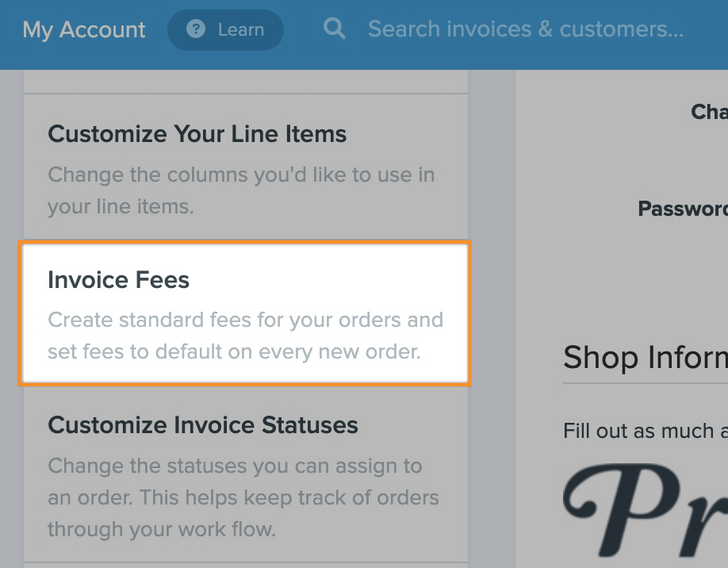The height and width of the screenshot is (568, 728).
Task: Click the 'Fill out as much' instruction text
Action: tap(646, 431)
